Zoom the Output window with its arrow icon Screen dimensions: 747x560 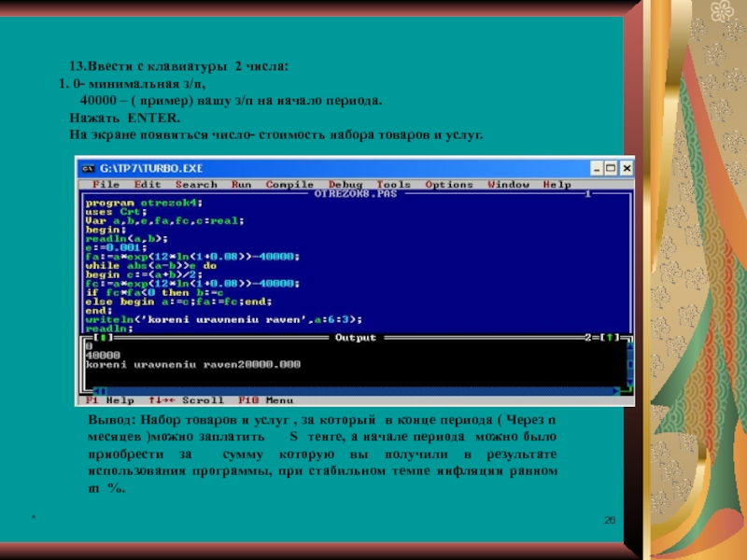click(x=613, y=336)
